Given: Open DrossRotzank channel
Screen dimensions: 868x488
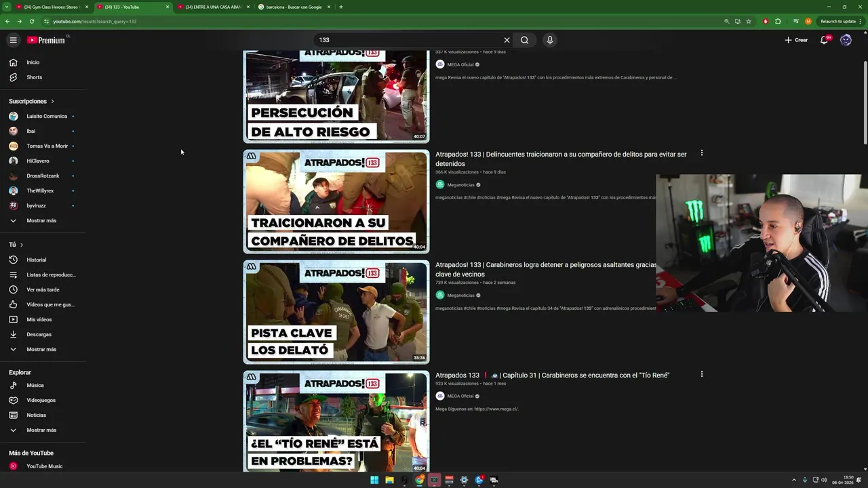Looking at the screenshot, I should (x=42, y=176).
